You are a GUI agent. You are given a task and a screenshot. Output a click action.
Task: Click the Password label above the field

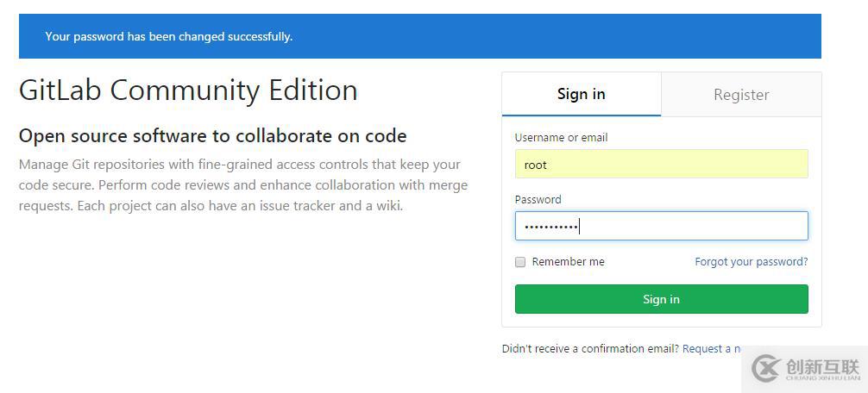[538, 200]
